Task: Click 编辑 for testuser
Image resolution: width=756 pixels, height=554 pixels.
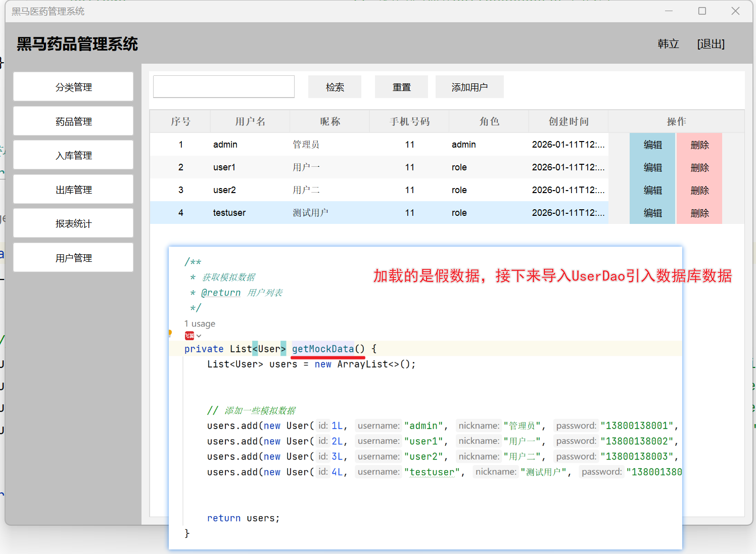Action: [x=652, y=213]
